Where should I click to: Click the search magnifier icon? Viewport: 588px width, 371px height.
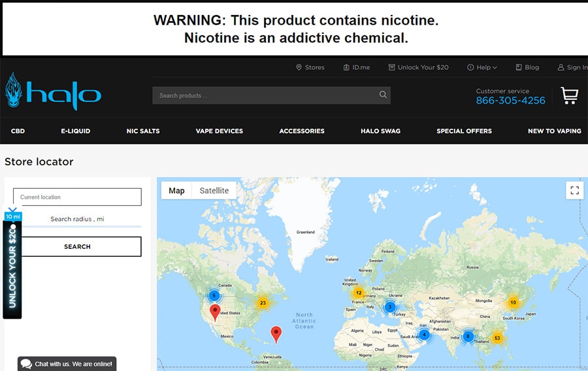click(383, 95)
